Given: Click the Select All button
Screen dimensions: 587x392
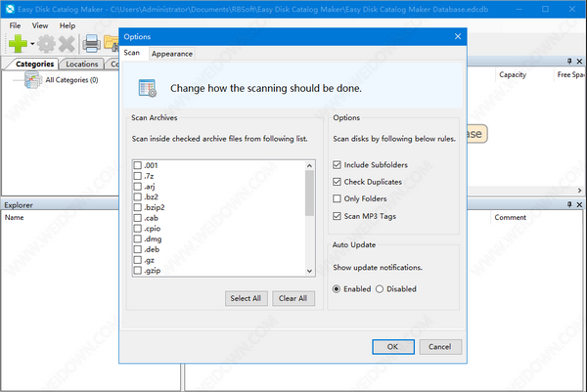Looking at the screenshot, I should tap(246, 298).
